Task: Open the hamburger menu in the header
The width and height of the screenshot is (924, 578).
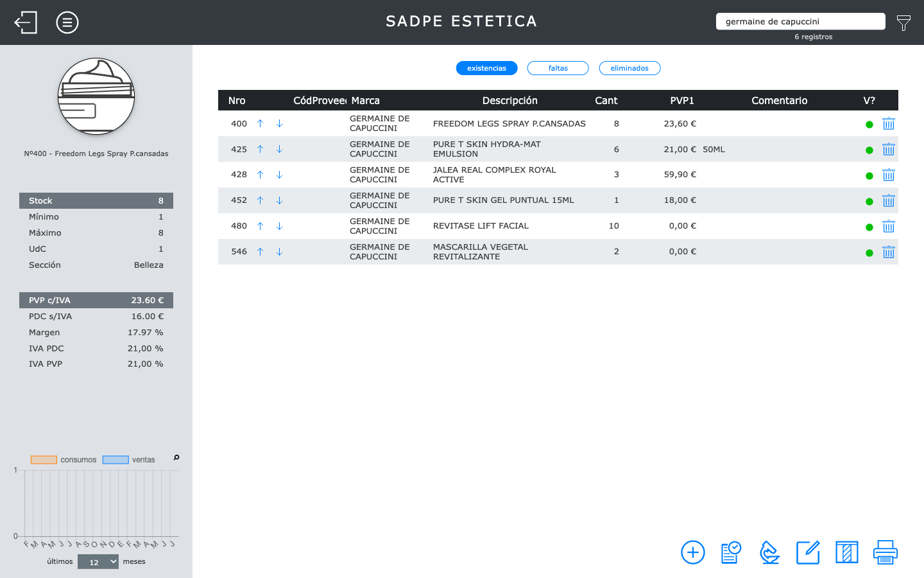Action: coord(67,22)
